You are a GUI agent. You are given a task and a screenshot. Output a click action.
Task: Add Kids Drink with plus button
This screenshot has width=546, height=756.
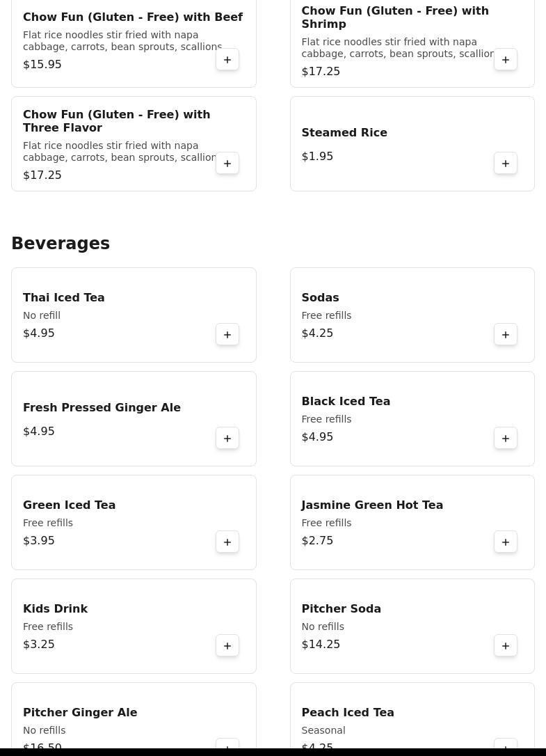[227, 645]
